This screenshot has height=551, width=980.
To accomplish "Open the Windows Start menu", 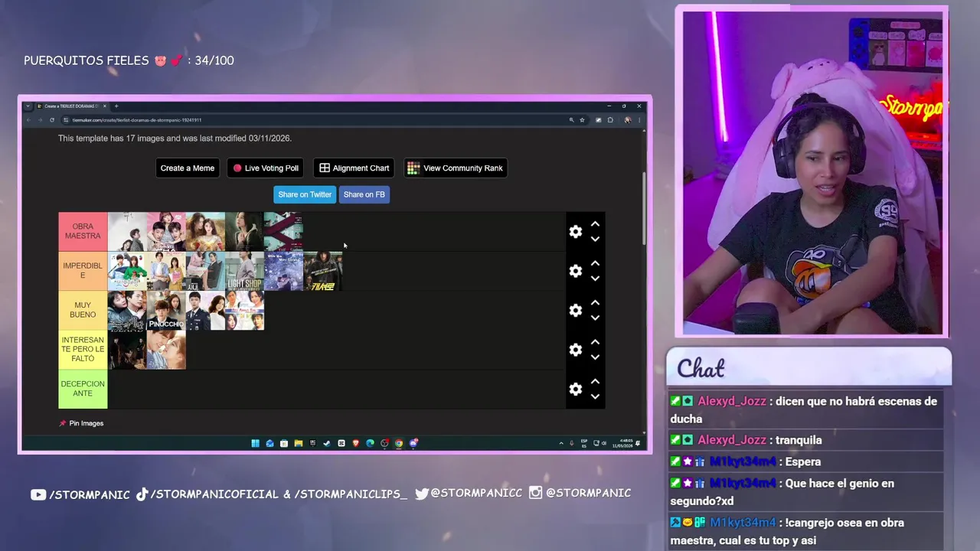I will (x=255, y=443).
